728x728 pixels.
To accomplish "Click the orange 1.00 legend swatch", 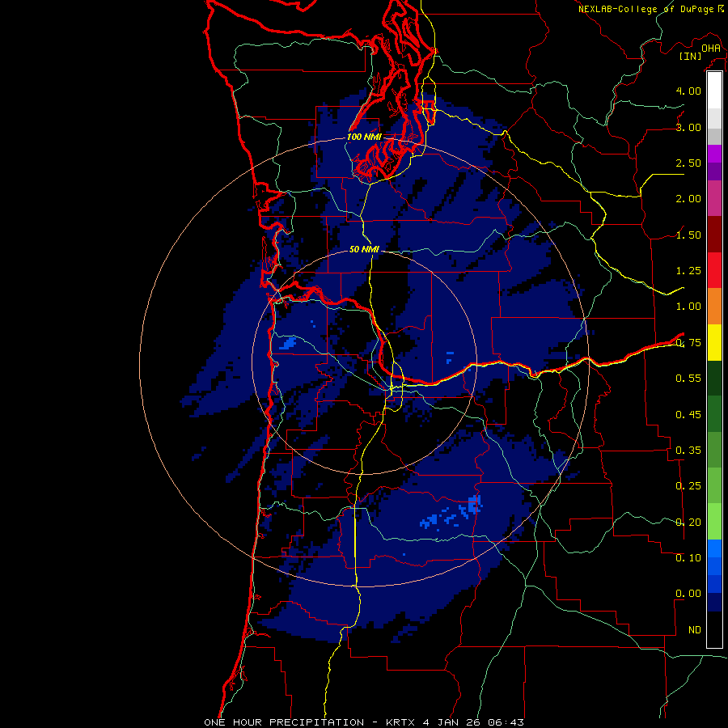I will tap(714, 306).
